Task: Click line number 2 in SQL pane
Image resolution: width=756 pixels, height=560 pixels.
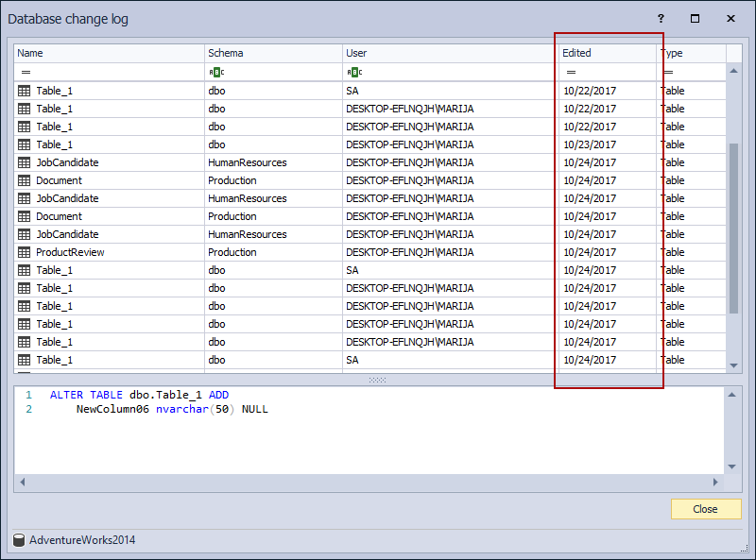Action: pyautogui.click(x=29, y=409)
